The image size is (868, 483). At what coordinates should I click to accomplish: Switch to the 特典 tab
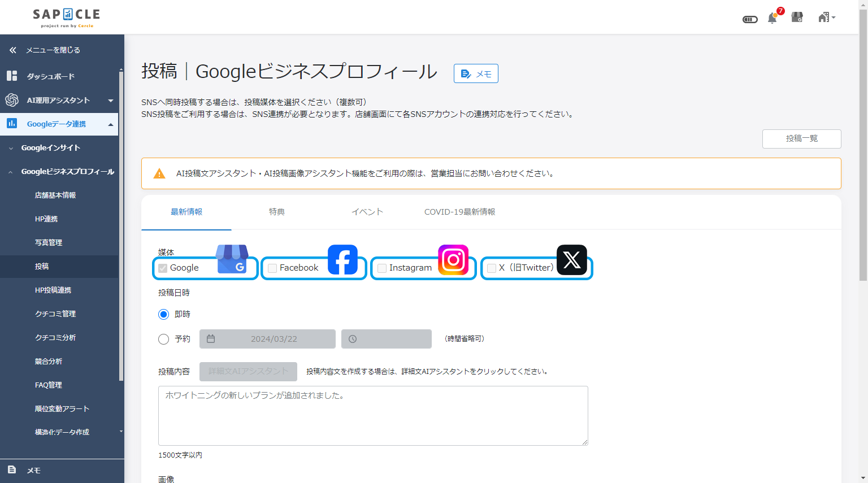(x=277, y=212)
